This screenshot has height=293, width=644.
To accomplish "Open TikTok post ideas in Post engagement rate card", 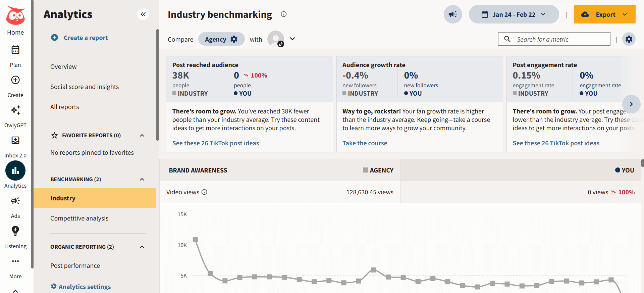I will pyautogui.click(x=556, y=143).
